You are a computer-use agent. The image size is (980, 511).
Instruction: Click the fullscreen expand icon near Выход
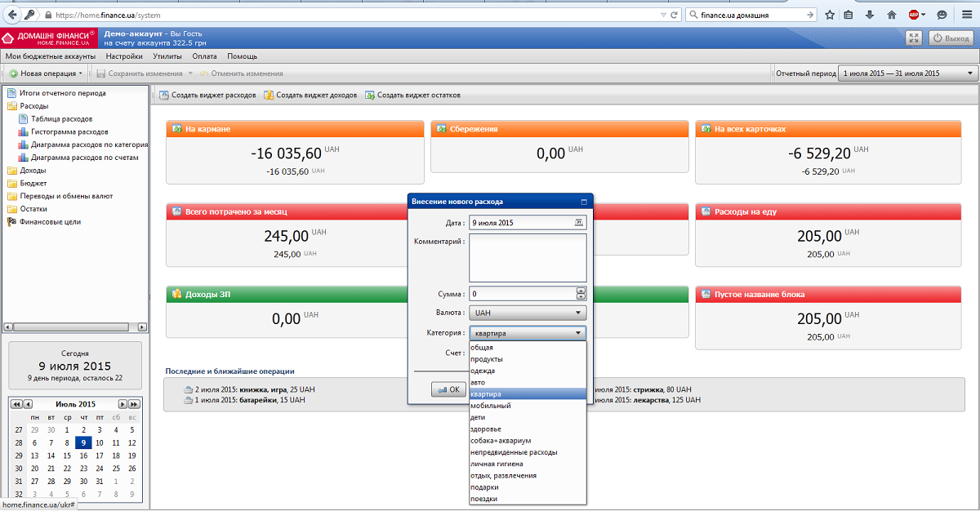coord(914,38)
